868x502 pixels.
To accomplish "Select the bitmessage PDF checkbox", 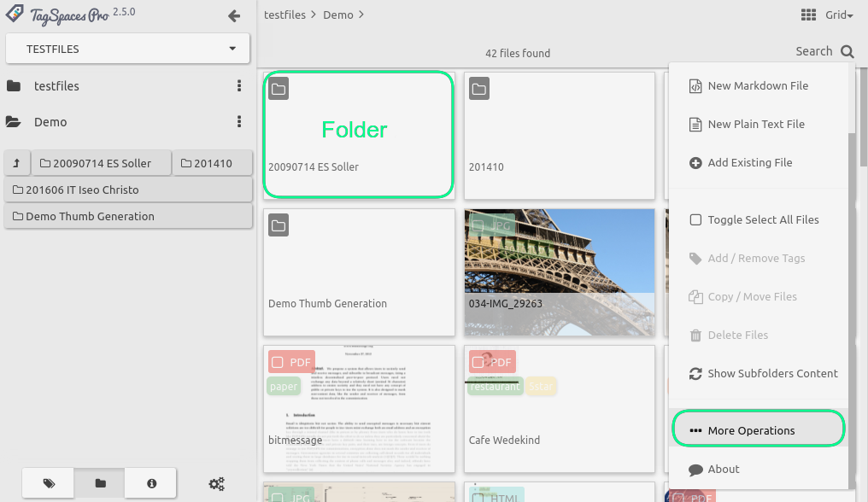I will pyautogui.click(x=277, y=362).
